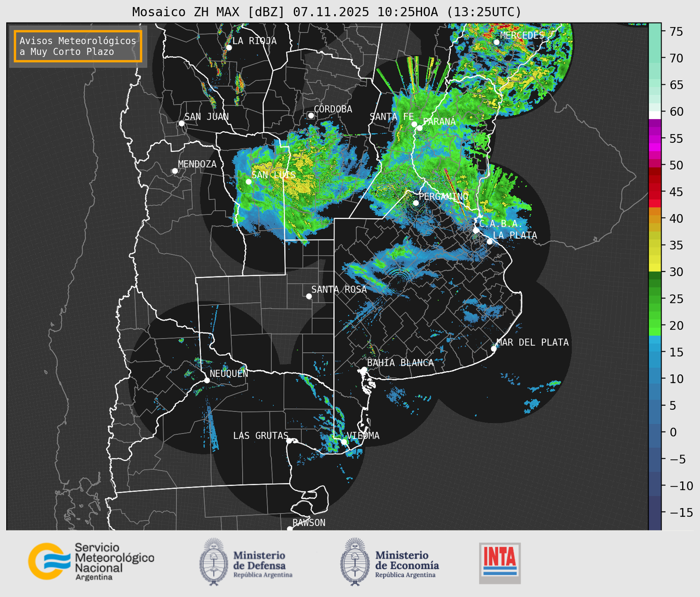The width and height of the screenshot is (700, 597).
Task: Click the yellow 30-35 dBZ color band
Action: 655,258
